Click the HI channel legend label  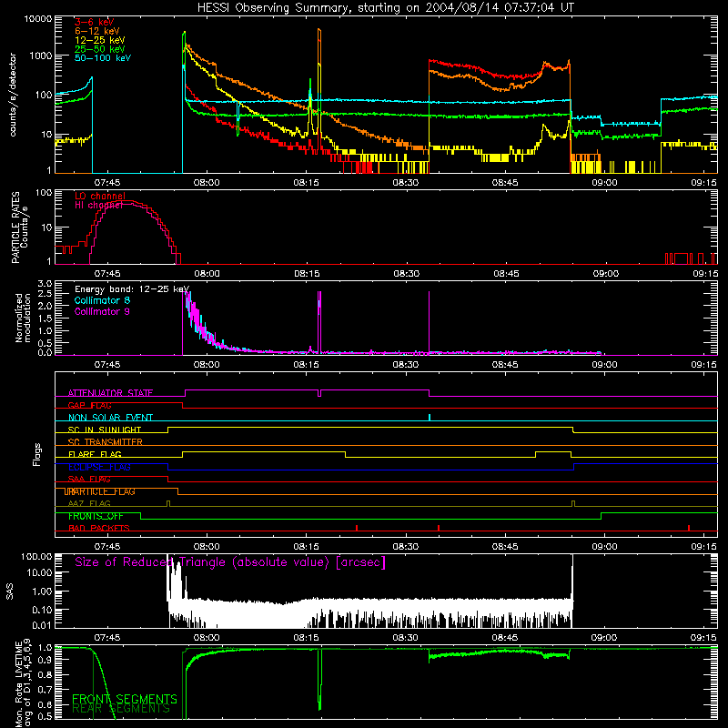click(x=98, y=205)
